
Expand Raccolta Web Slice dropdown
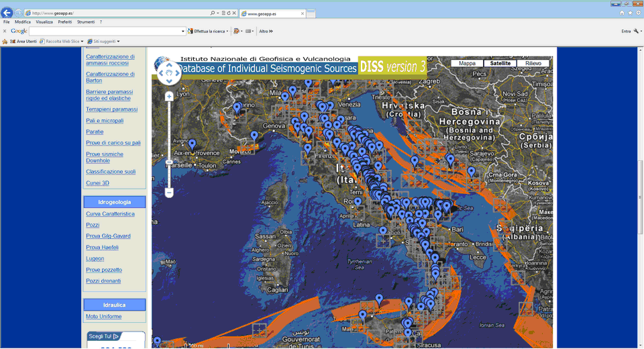[x=82, y=42]
